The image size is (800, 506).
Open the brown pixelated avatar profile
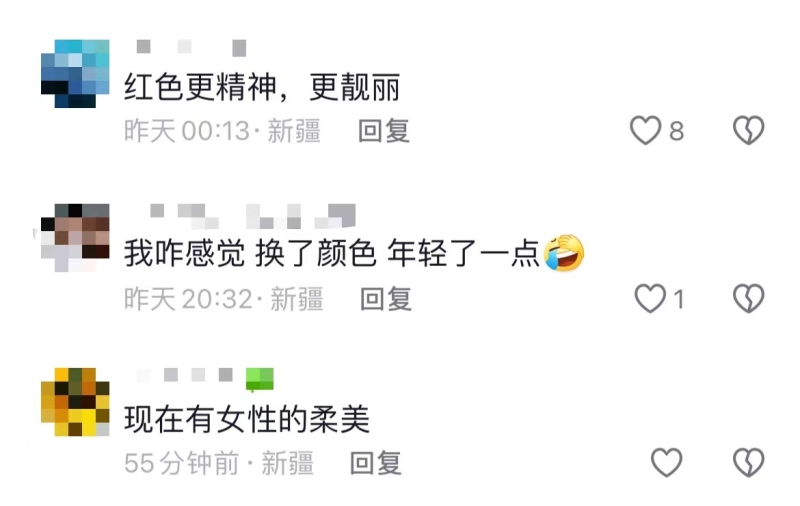75,238
